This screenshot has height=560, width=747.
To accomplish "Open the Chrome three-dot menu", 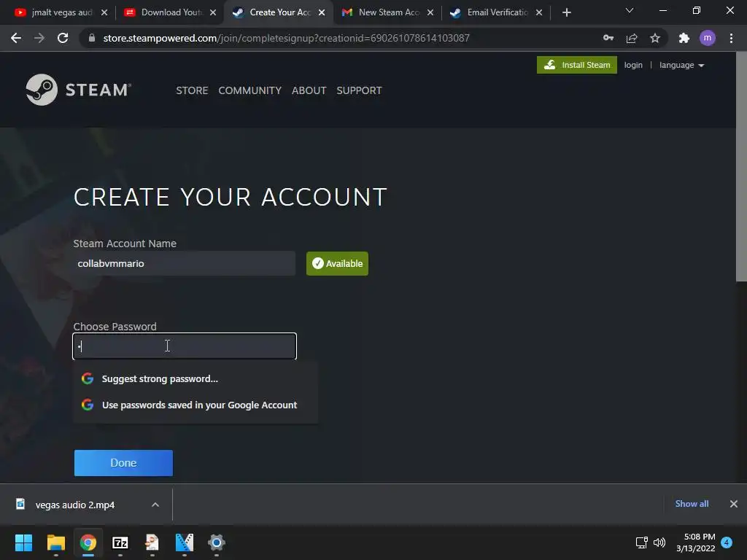I will (731, 38).
